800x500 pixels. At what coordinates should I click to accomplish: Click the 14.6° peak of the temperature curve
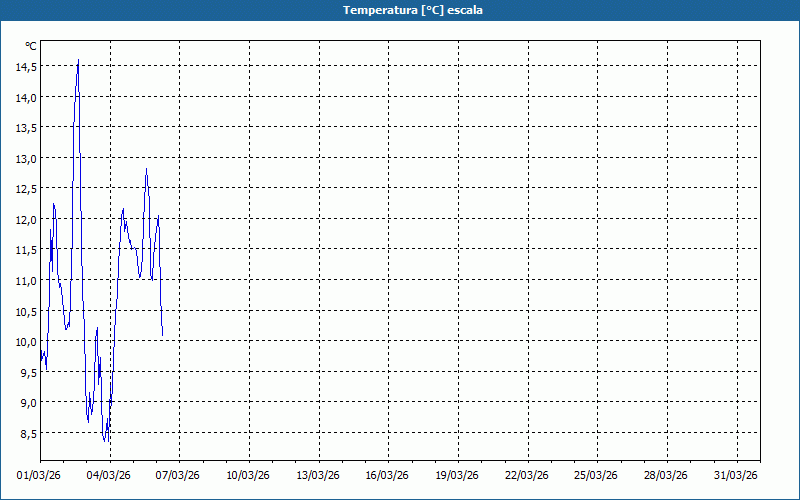78,60
